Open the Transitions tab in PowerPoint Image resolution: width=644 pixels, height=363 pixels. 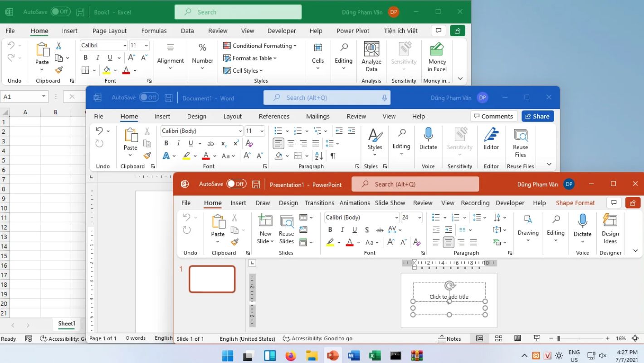(x=319, y=203)
